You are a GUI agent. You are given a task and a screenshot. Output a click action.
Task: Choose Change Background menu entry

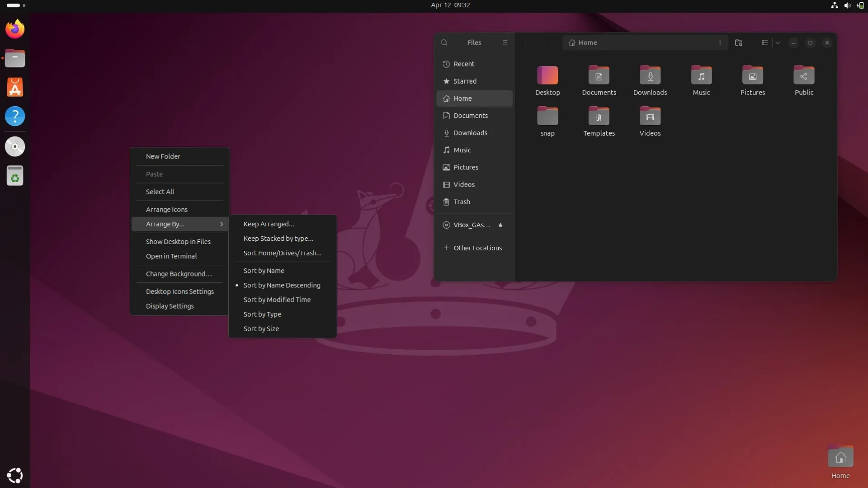(x=179, y=274)
